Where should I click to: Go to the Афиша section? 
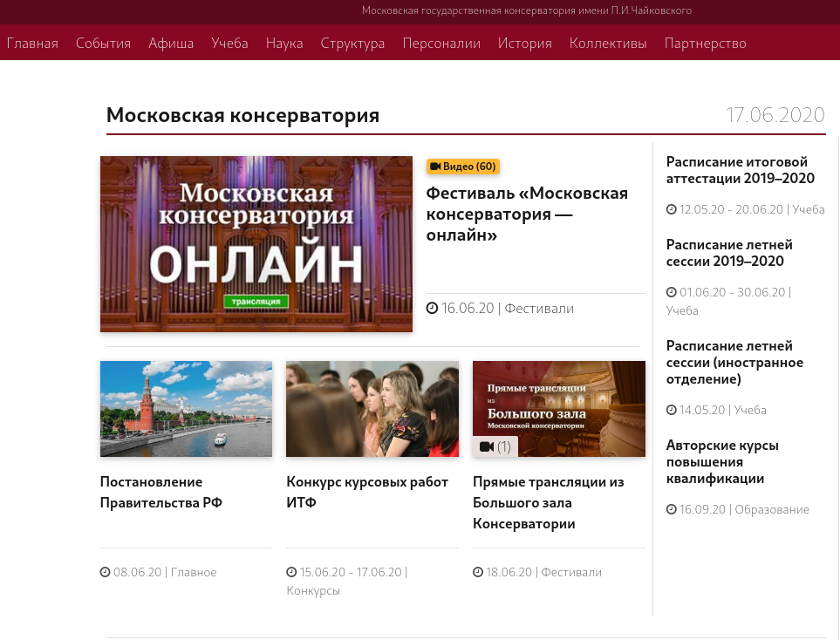[171, 44]
